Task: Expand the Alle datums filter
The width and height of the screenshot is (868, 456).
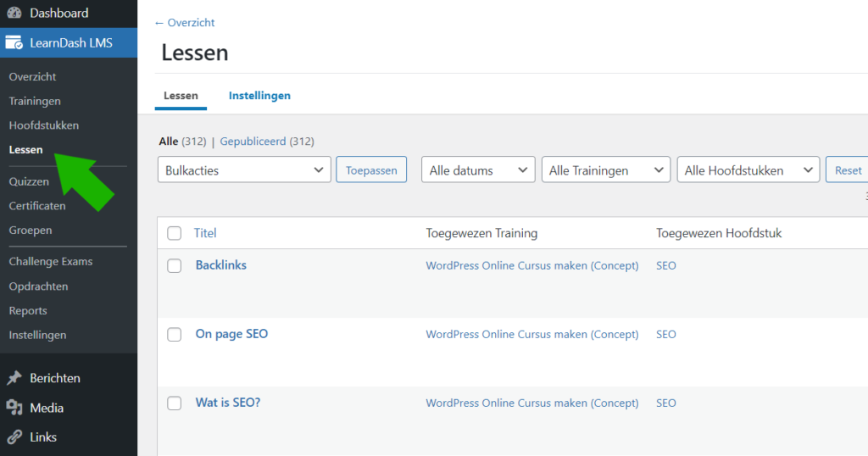Action: 478,170
